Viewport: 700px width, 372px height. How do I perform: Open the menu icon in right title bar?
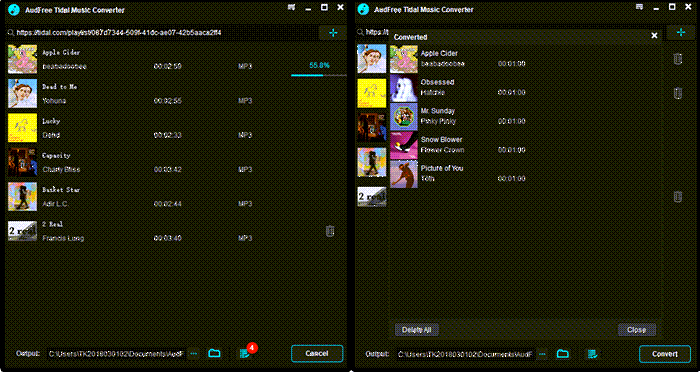[x=639, y=7]
